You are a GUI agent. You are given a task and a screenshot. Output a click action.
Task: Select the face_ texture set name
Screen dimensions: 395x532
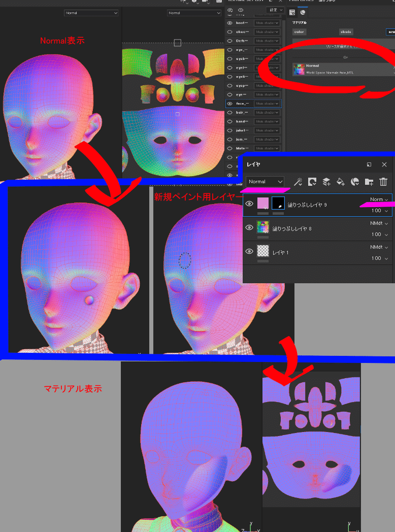tap(242, 104)
